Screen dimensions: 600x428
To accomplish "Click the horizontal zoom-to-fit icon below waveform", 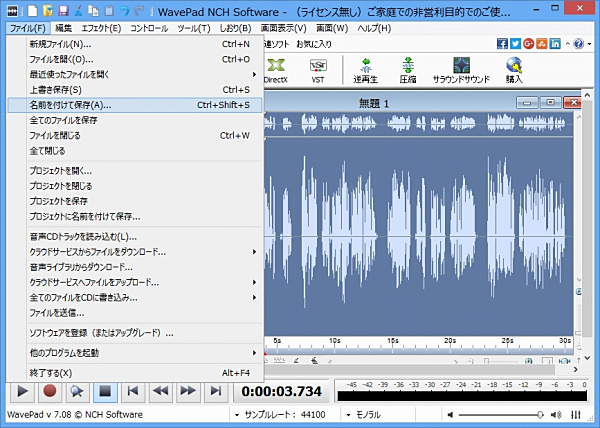I will (564, 361).
